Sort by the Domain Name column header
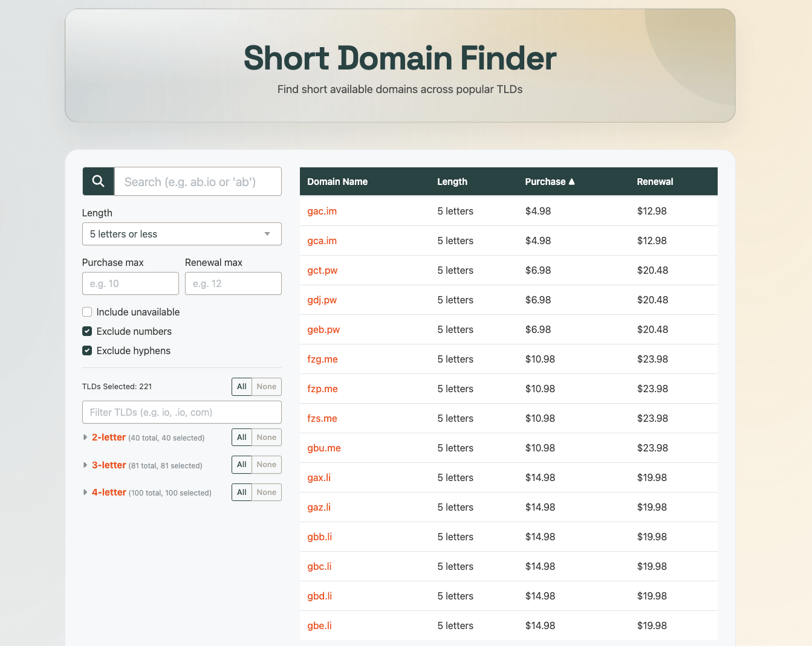812x646 pixels. [337, 181]
